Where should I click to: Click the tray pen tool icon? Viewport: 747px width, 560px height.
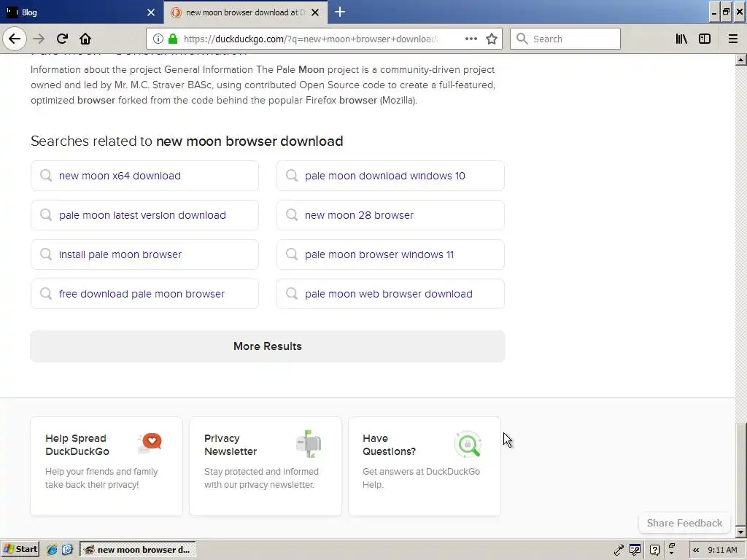[619, 550]
